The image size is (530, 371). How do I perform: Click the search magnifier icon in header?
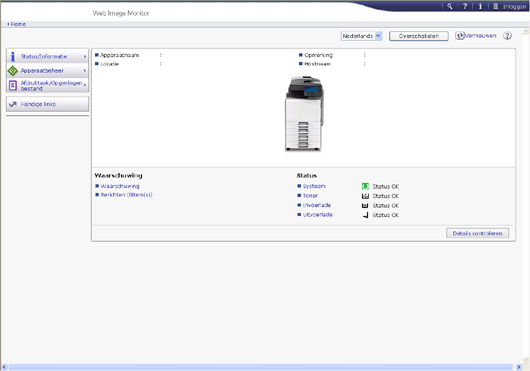(x=450, y=6)
